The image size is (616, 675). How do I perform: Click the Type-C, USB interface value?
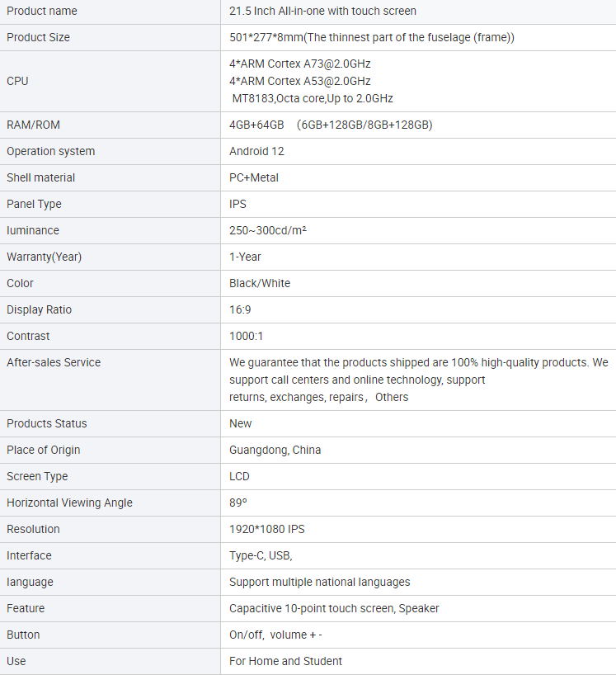[261, 555]
